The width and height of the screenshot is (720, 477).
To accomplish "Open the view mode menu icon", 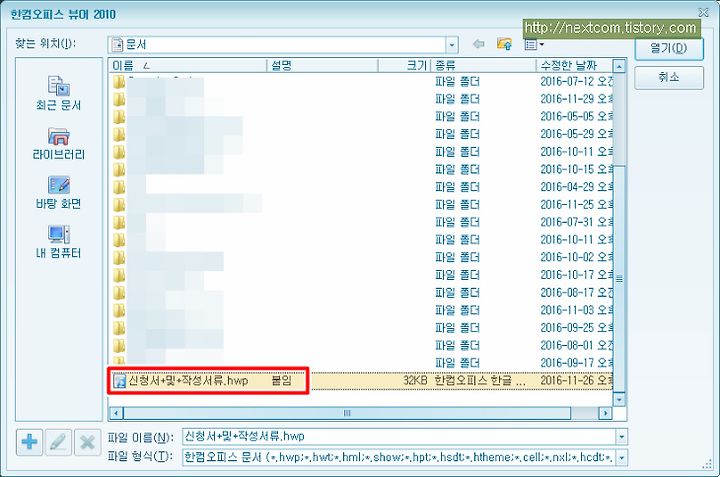I will (x=534, y=45).
